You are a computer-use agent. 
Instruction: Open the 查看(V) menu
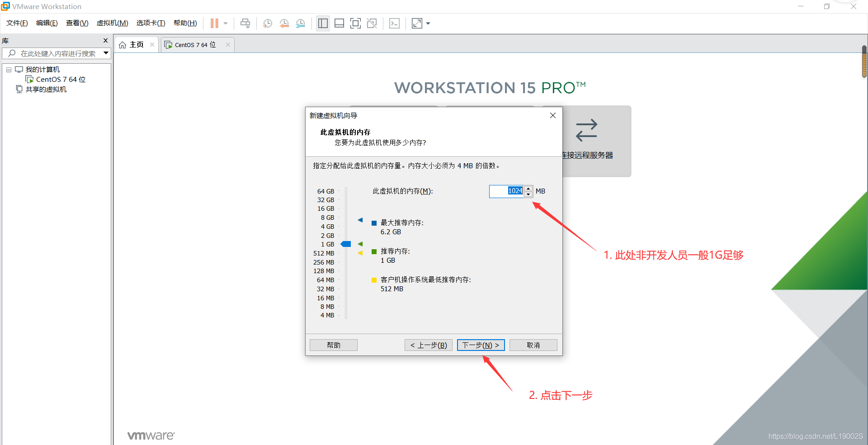coord(77,23)
